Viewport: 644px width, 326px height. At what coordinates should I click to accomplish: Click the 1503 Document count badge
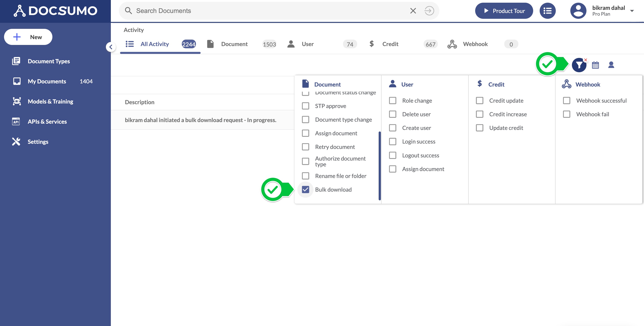pos(269,44)
